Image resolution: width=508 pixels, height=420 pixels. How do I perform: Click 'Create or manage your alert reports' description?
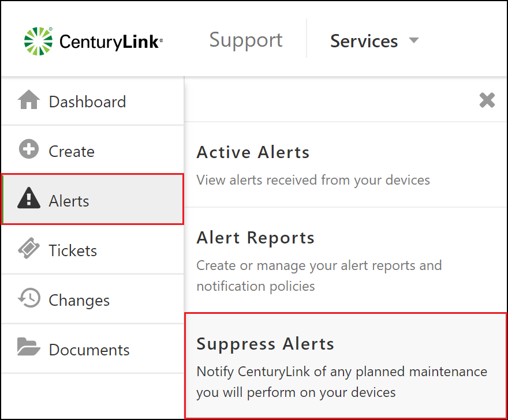pos(319,276)
